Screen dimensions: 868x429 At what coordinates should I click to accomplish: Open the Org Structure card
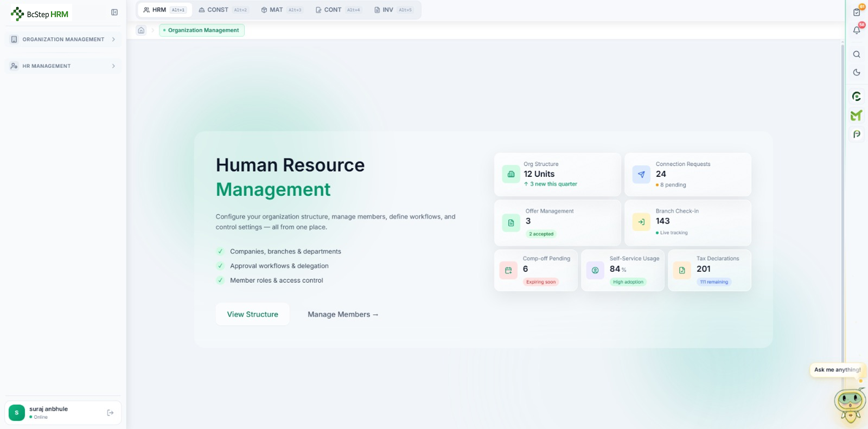[x=558, y=175]
